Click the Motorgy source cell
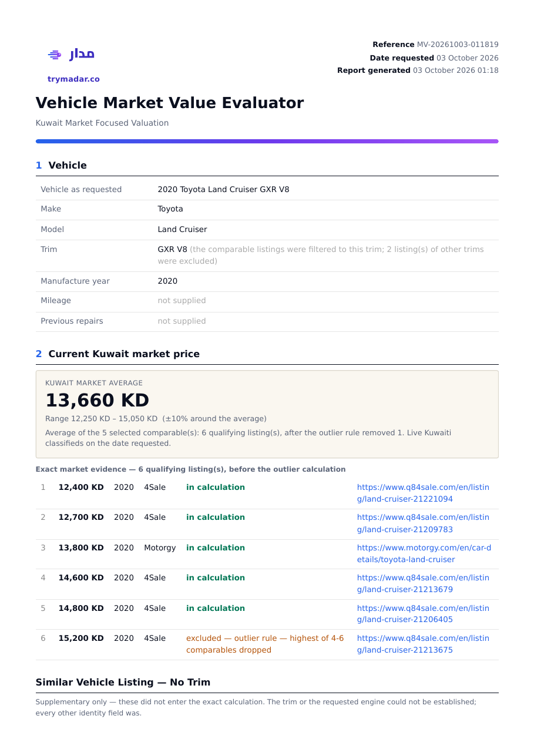 click(x=160, y=548)
